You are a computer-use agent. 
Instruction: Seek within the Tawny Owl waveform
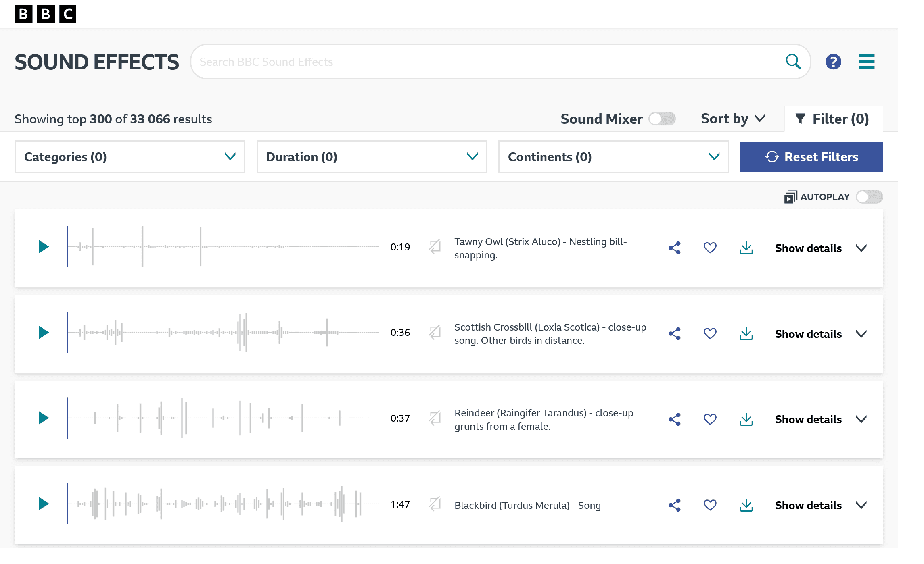[223, 247]
